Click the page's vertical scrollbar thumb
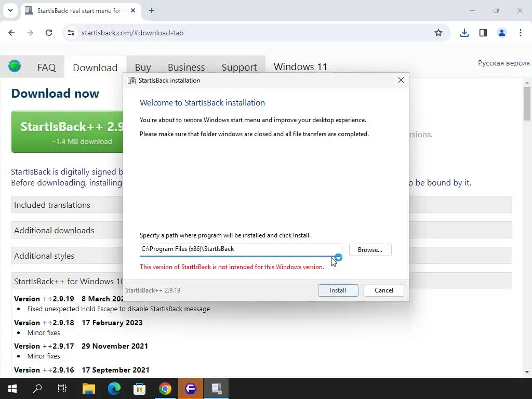Image resolution: width=532 pixels, height=399 pixels. click(527, 103)
